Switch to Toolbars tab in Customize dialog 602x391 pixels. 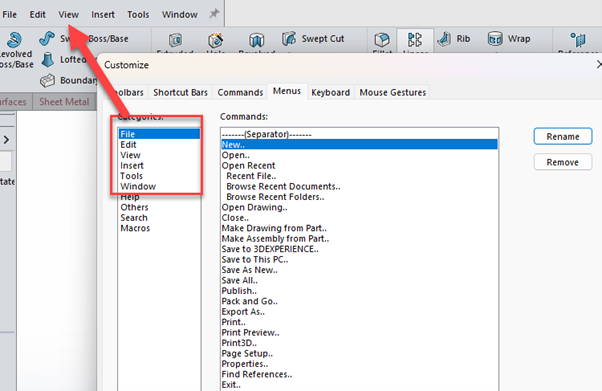[128, 93]
